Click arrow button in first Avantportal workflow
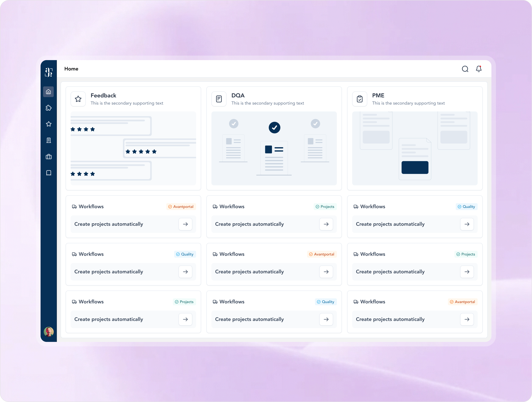532x402 pixels. tap(185, 224)
